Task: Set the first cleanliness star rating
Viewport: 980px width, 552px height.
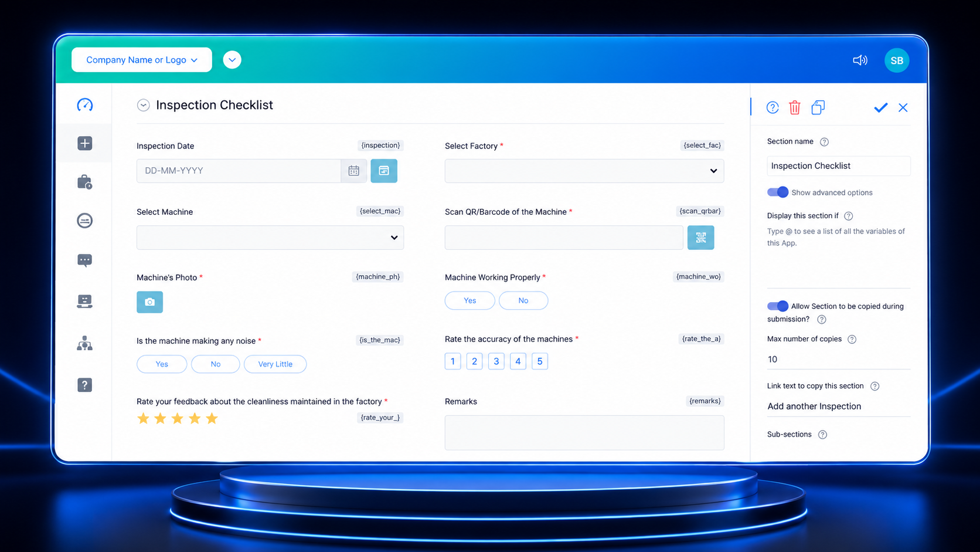Action: tap(143, 418)
